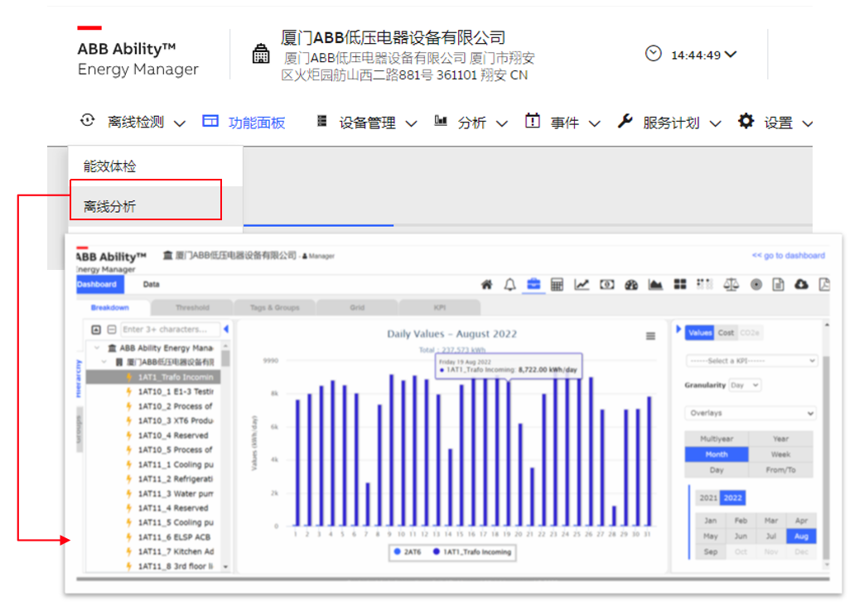Click the gauge dashboard icon
Viewport: 859px width, 616px height.
point(631,285)
